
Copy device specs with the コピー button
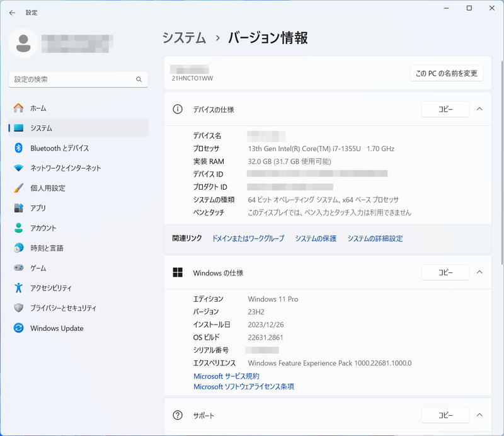445,109
